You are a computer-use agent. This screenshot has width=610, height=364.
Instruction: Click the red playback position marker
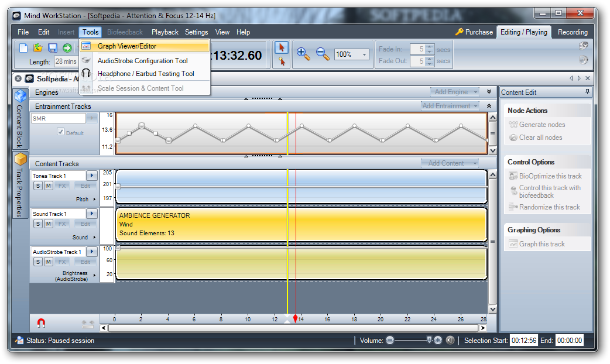pyautogui.click(x=295, y=318)
